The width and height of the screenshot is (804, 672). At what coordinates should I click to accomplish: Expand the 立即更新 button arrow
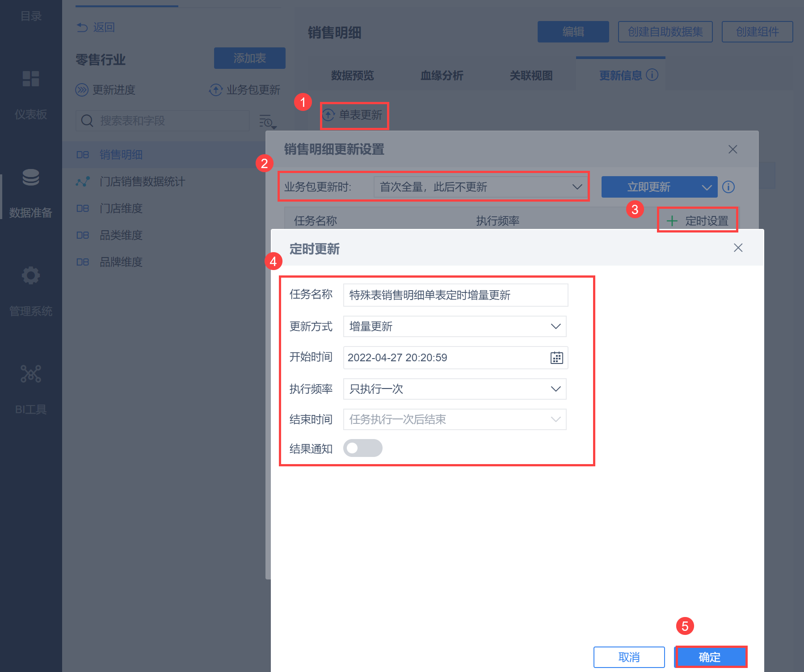[707, 187]
